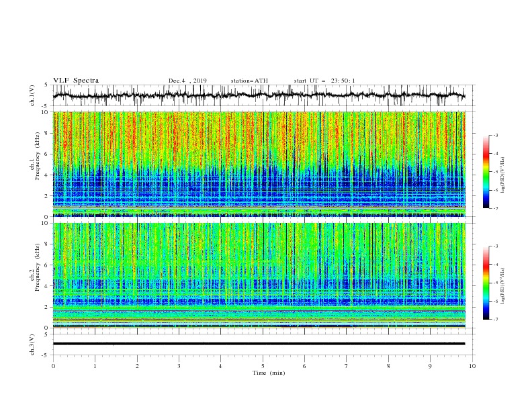
Task: Click the "ch.3(V)" axis label
Action: coord(32,345)
